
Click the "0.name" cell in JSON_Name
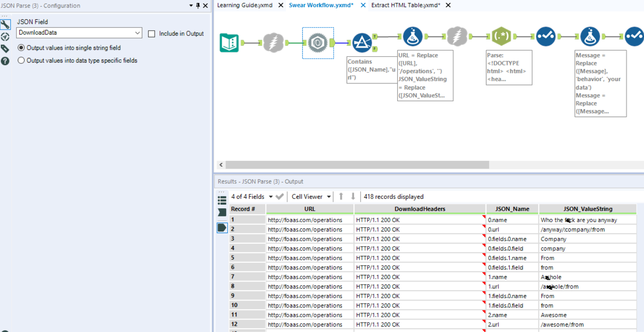point(512,220)
